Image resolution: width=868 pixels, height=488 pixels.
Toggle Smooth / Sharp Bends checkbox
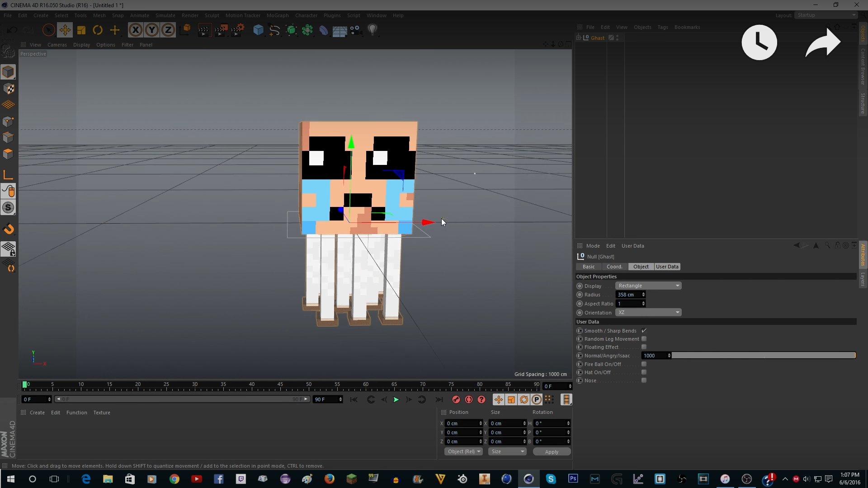point(644,331)
